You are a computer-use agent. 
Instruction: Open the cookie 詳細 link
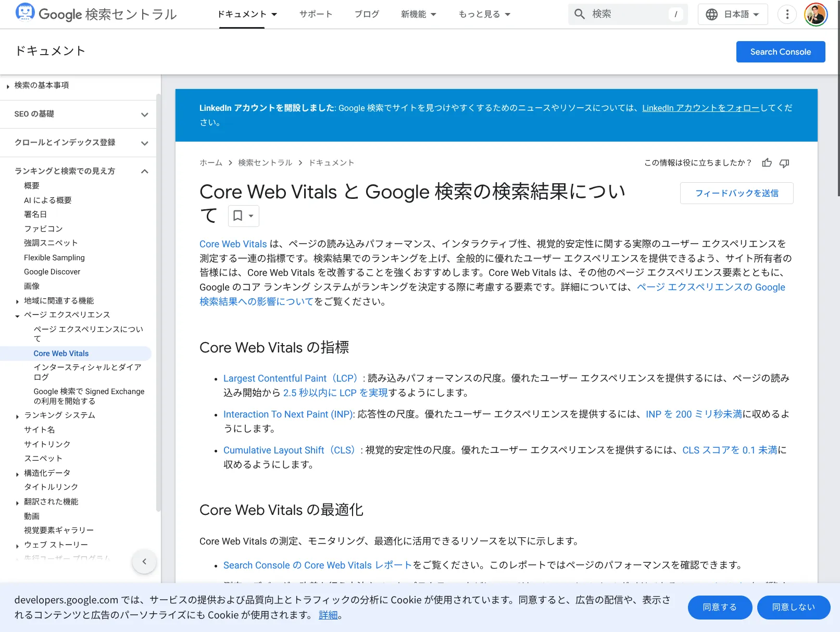(x=328, y=615)
